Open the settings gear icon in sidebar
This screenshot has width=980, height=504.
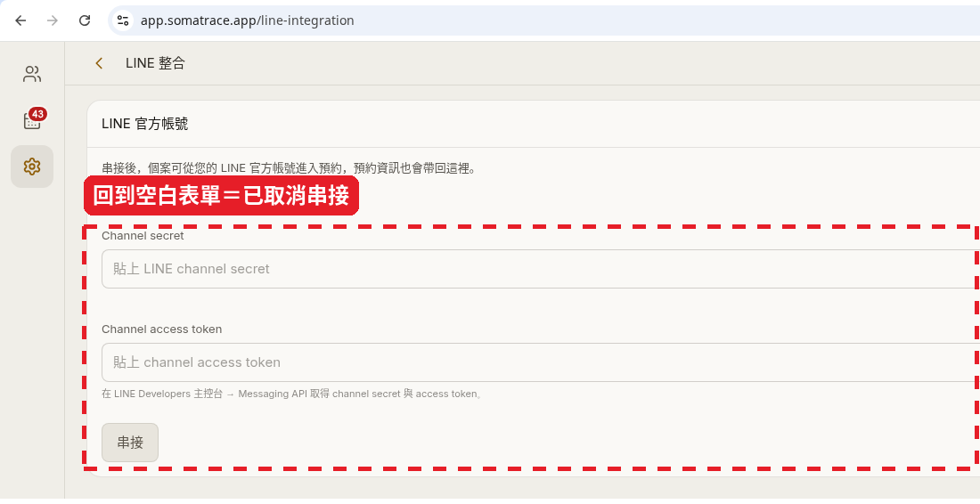pos(32,167)
